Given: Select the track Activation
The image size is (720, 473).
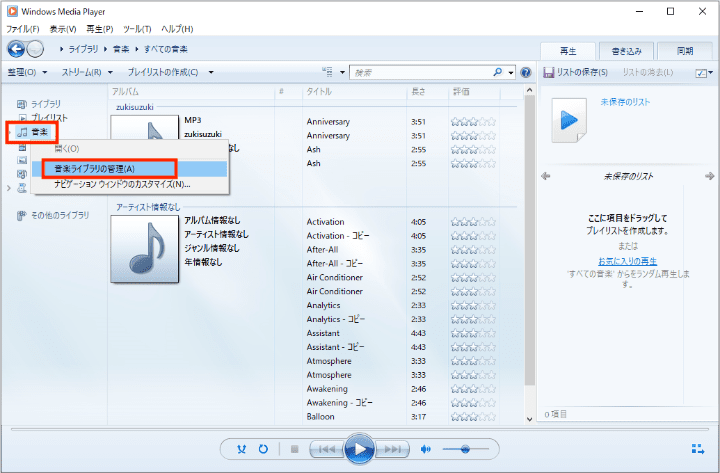Looking at the screenshot, I should (326, 222).
